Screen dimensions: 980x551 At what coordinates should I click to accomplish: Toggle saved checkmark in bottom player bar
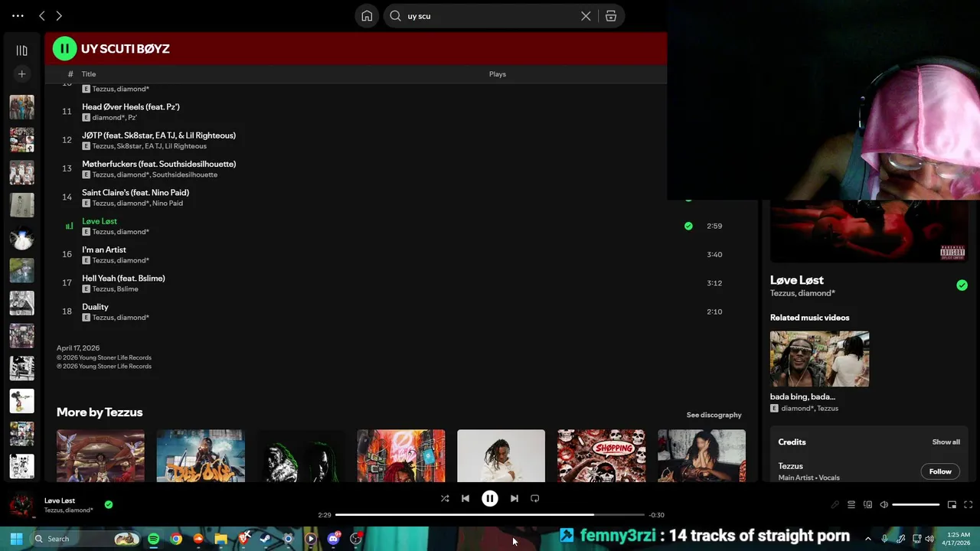point(109,504)
